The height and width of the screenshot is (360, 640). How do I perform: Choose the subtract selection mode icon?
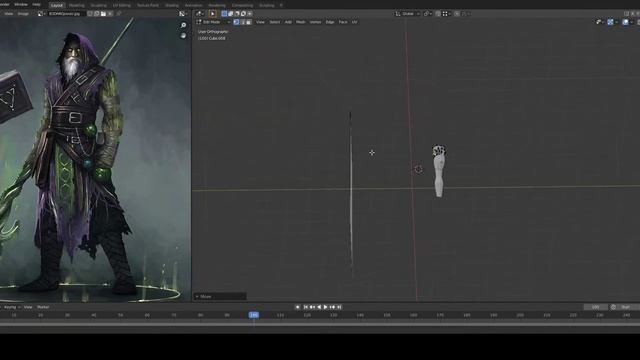tap(237, 13)
